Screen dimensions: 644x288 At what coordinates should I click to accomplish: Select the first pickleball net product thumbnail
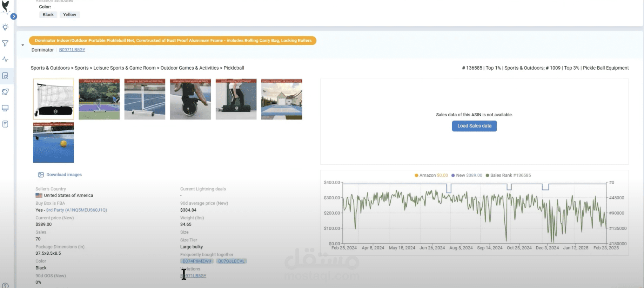[x=54, y=99]
